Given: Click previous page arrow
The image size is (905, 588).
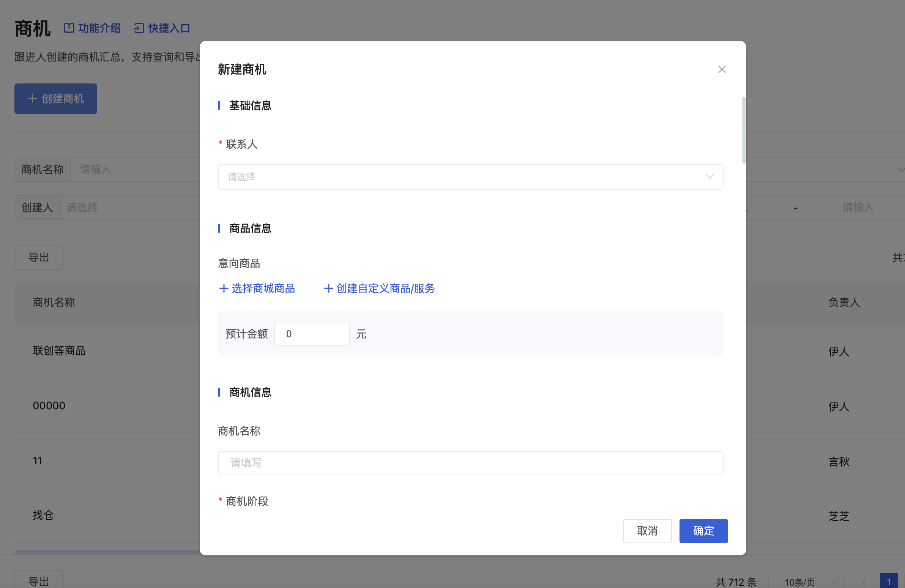Looking at the screenshot, I should (864, 582).
